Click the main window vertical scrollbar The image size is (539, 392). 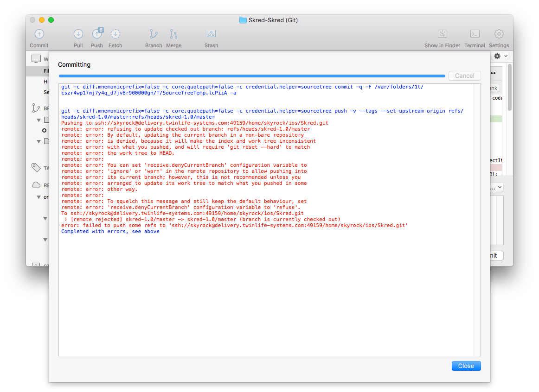510,88
